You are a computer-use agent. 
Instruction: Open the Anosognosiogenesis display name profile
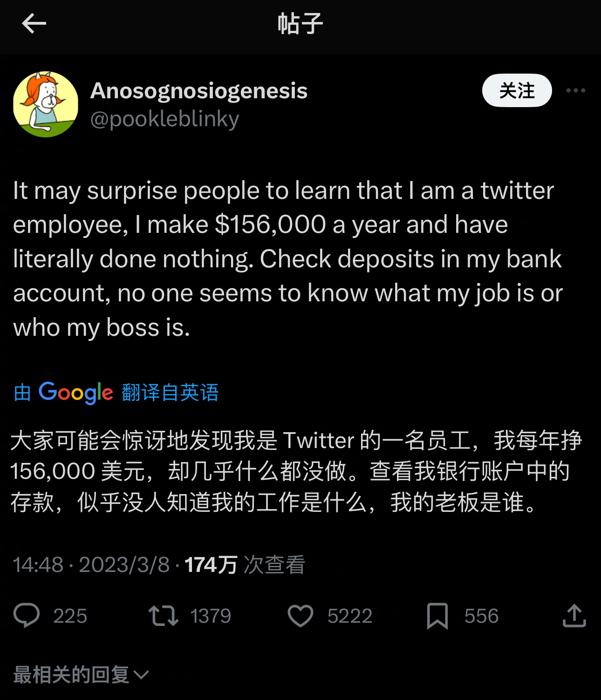[x=199, y=91]
